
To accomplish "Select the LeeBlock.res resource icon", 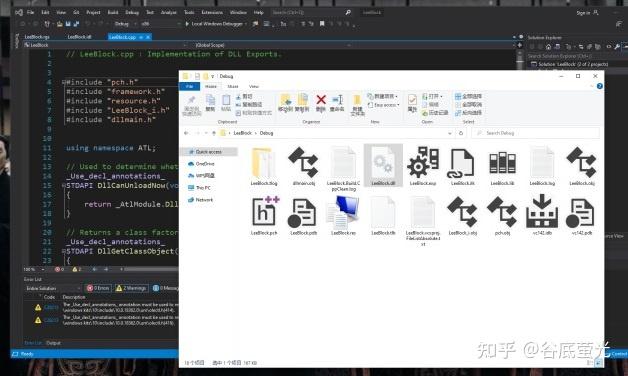I will (x=343, y=212).
